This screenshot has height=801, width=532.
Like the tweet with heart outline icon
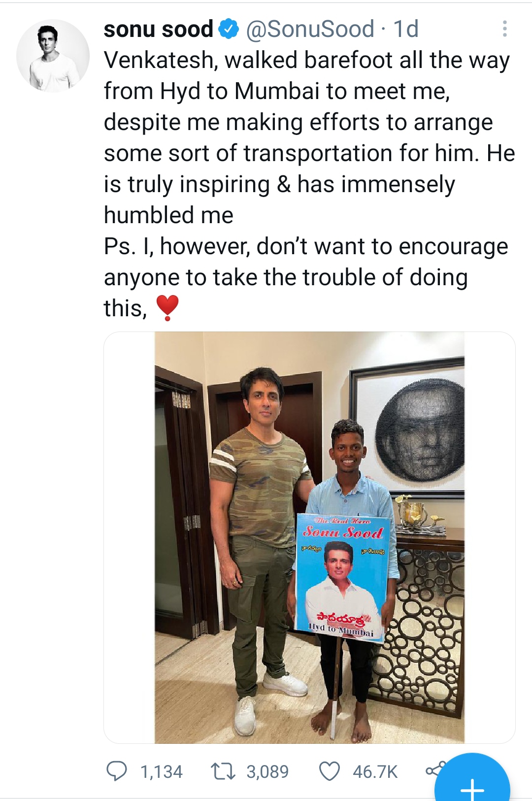[x=330, y=771]
